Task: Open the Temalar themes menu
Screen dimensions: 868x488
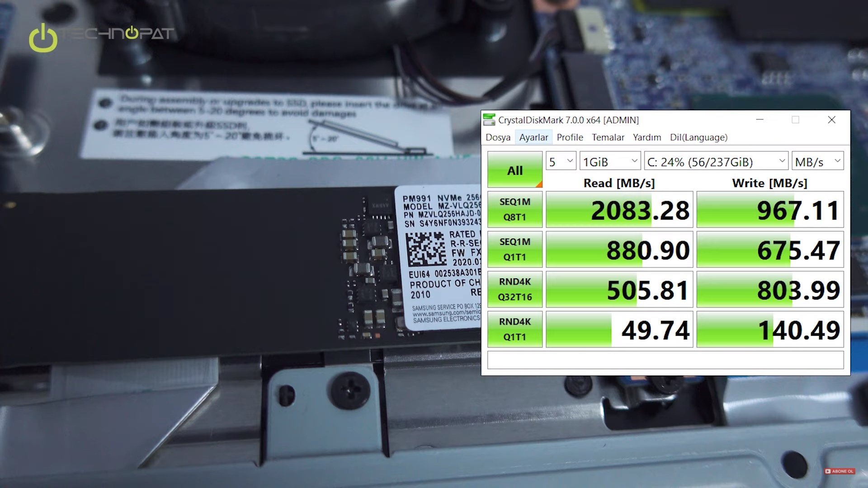Action: tap(608, 137)
